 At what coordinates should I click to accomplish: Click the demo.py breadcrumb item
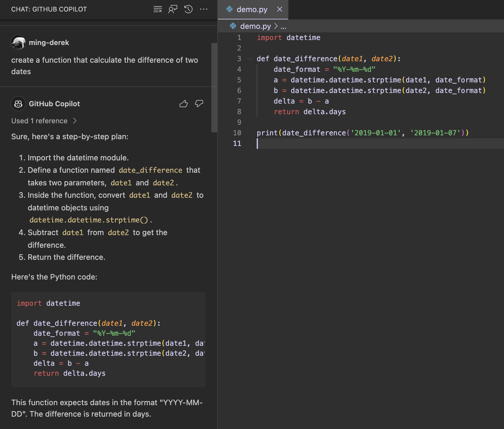pyautogui.click(x=255, y=26)
